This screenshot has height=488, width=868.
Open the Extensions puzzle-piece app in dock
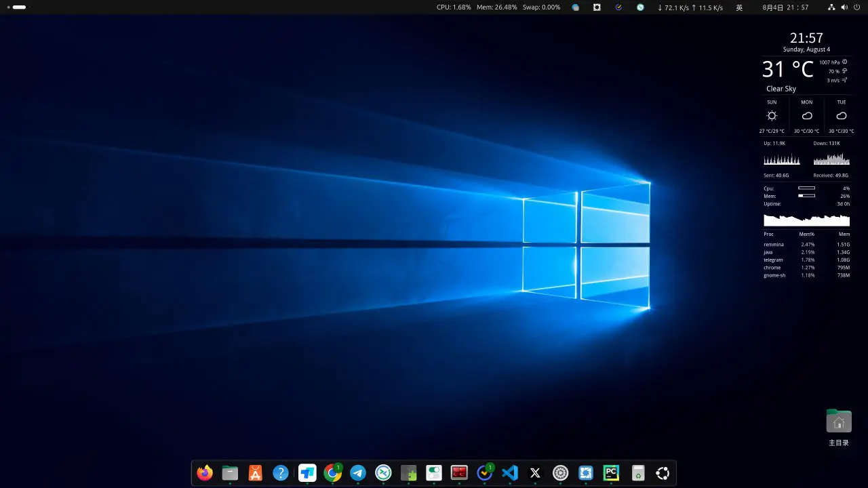(408, 473)
